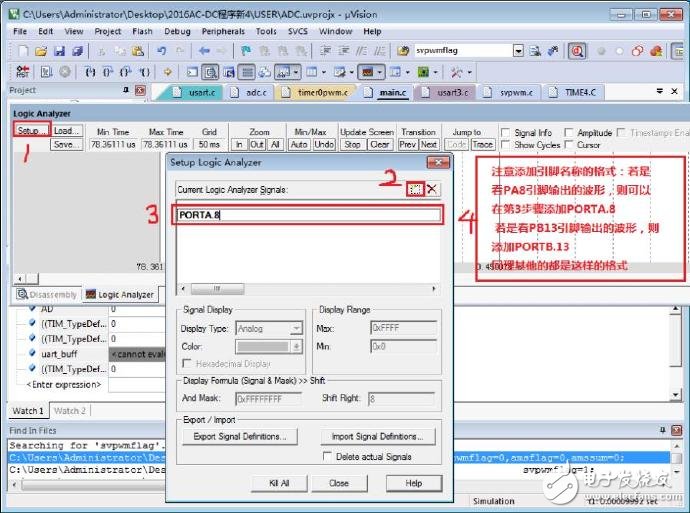
Task: Click the Navigate Backwards arrow
Action: coord(204,51)
